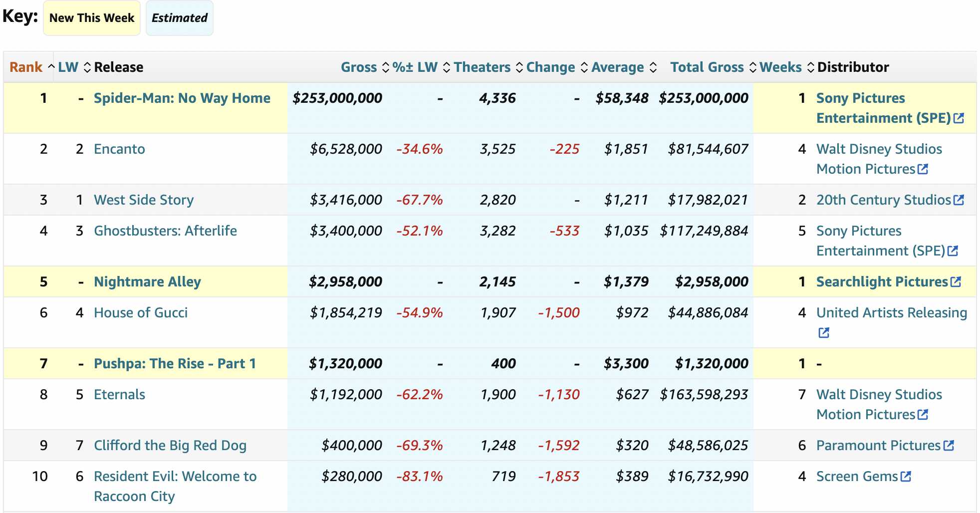Sort table by Gross column
Viewport: 980px width, 513px height.
click(365, 67)
